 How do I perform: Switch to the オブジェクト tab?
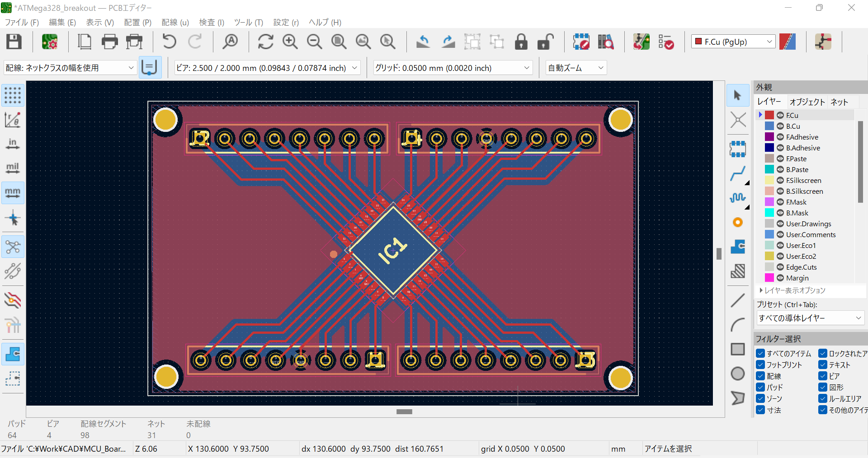coord(807,102)
